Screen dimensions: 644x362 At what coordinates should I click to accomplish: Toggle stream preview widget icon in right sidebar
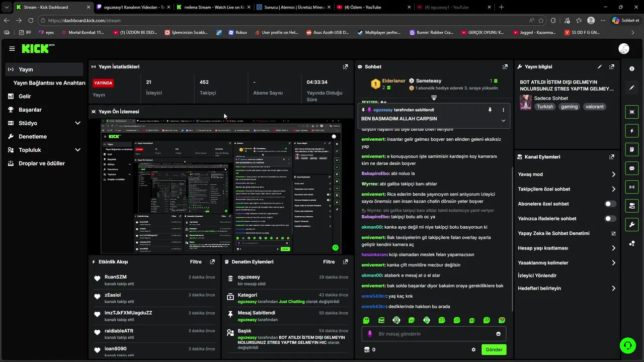point(632,112)
